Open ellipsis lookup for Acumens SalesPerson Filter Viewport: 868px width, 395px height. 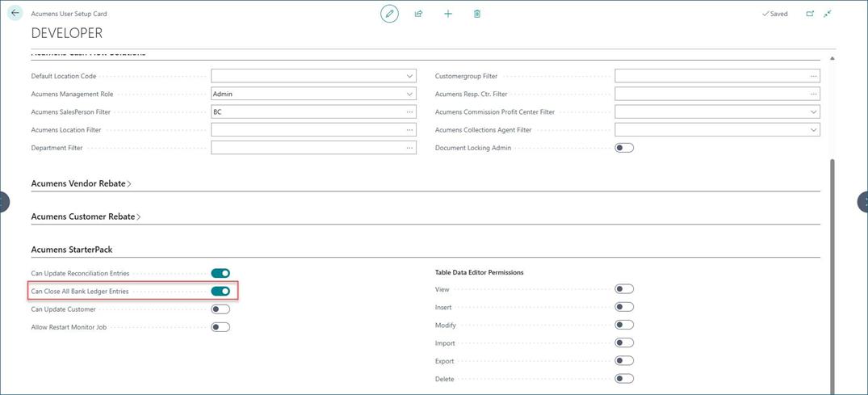coord(409,112)
